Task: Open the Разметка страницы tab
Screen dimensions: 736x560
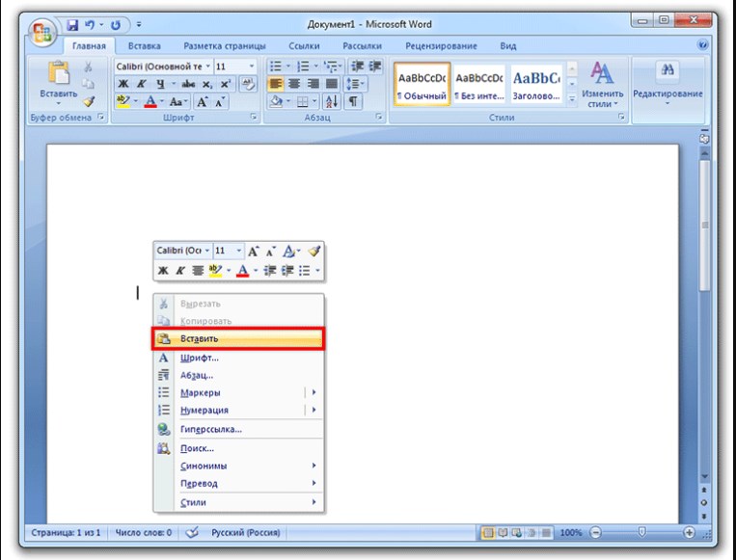Action: click(x=225, y=46)
